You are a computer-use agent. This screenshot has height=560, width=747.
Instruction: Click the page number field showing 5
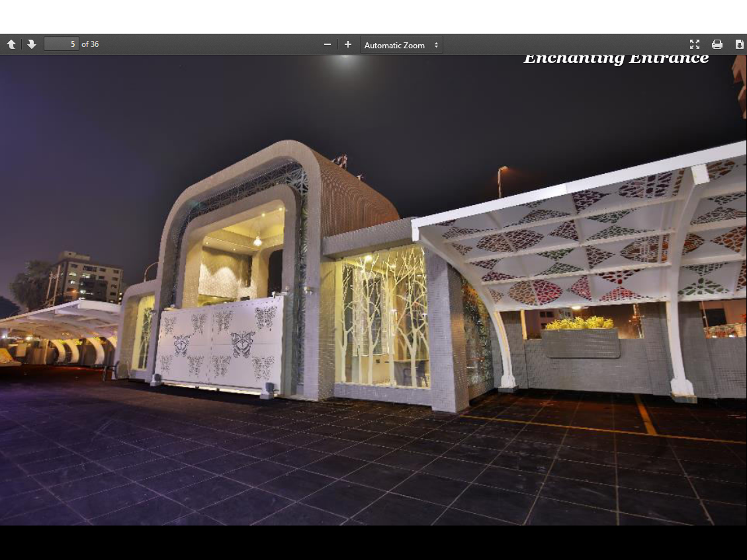click(x=62, y=44)
